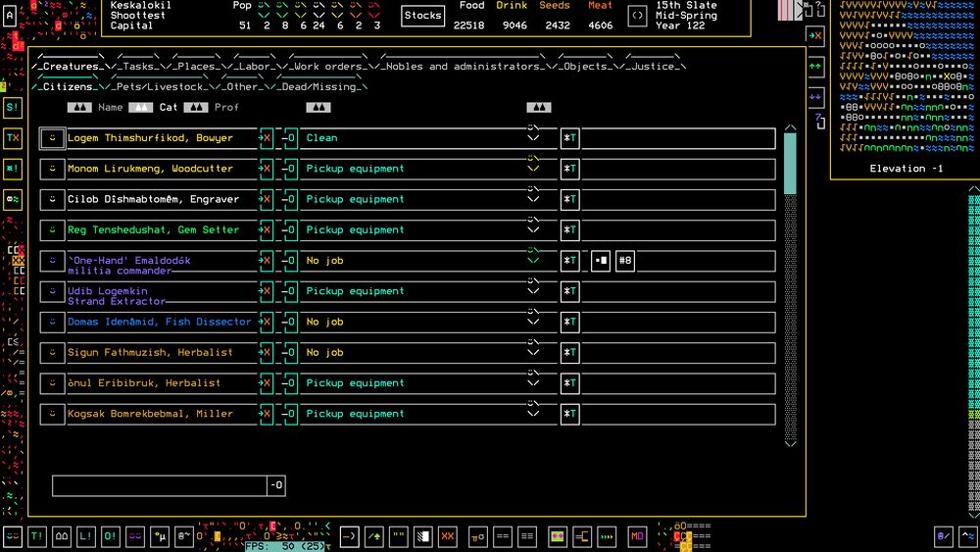
Task: Click the citizen list scrollbar down arrow
Action: (x=790, y=443)
